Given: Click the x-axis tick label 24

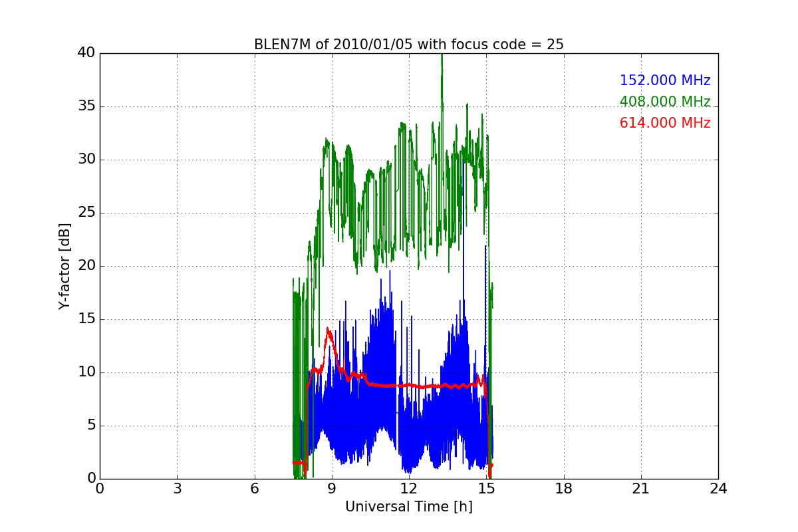Looking at the screenshot, I should (718, 489).
